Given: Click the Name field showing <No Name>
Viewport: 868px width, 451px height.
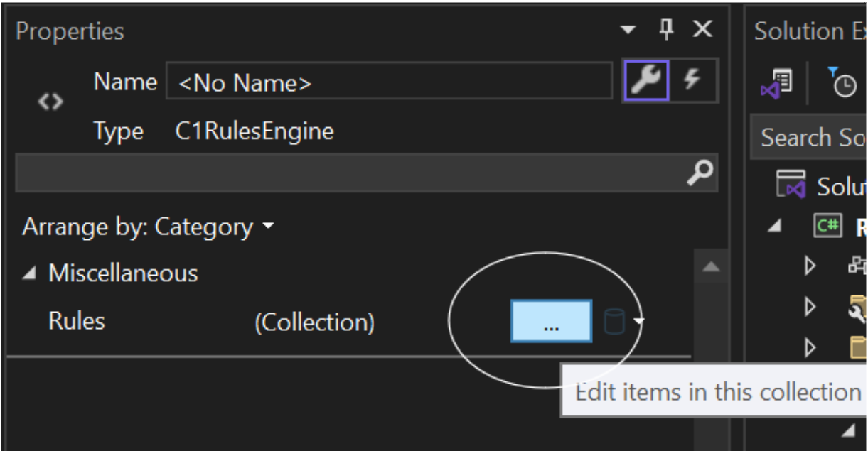Looking at the screenshot, I should coord(388,83).
